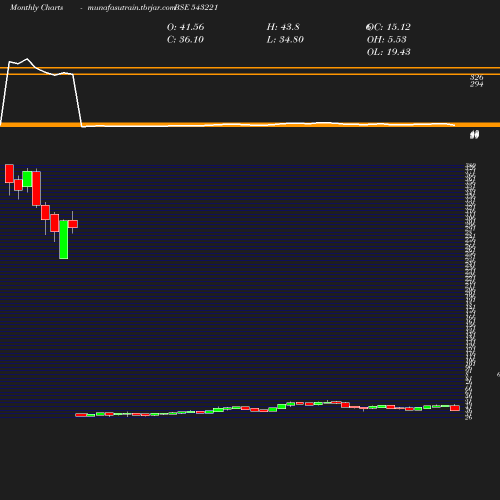The image size is (500, 500).
Task: Click the 'BSE 543221' symbol label
Action: click(x=196, y=7)
